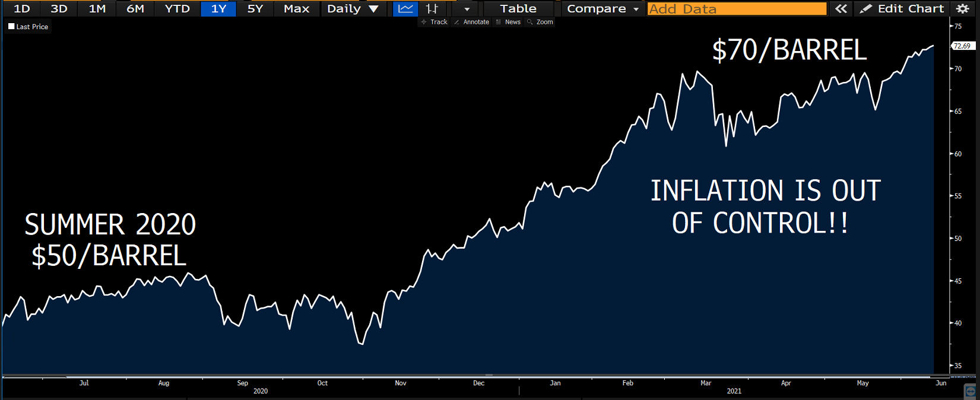Choose the 6M range tab
The width and height of the screenshot is (980, 400).
tap(135, 8)
